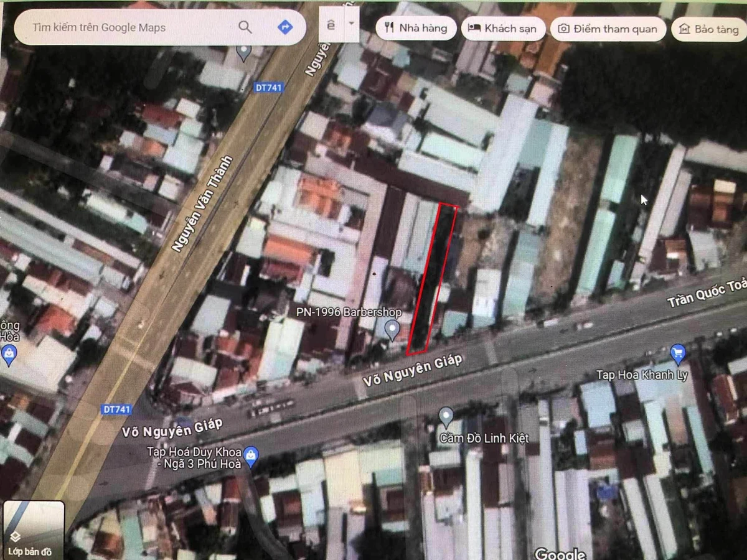Click the Cầm Đồ Linh Kiệt label
Screen dimensions: 747x560
(484, 437)
